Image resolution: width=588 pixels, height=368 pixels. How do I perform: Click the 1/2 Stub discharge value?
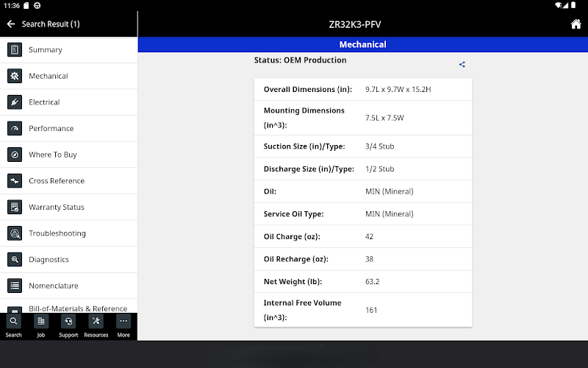379,169
